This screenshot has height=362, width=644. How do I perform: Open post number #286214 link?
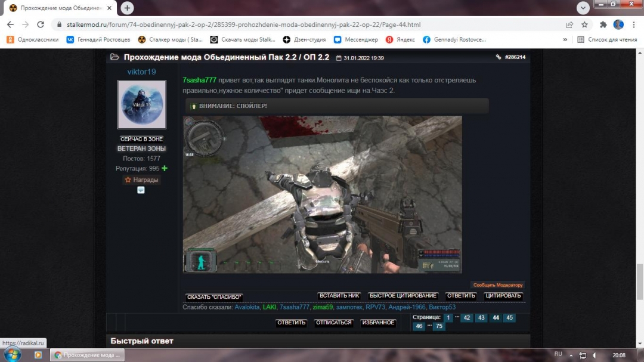pos(515,57)
